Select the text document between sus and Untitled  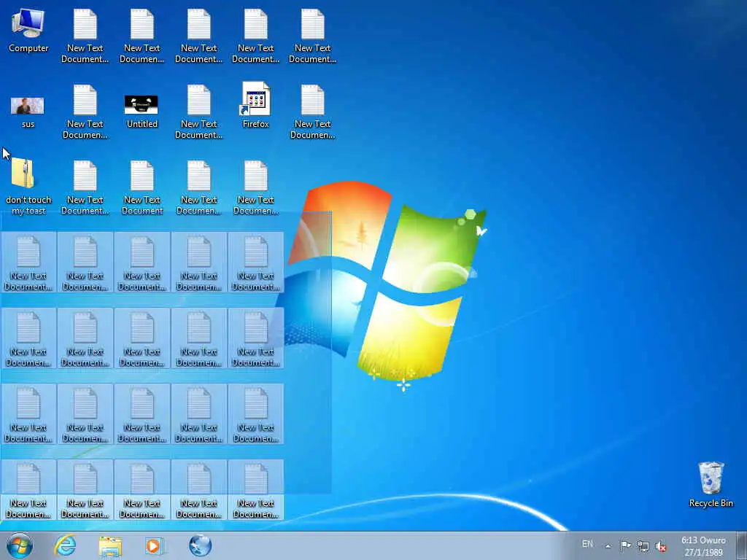click(85, 112)
